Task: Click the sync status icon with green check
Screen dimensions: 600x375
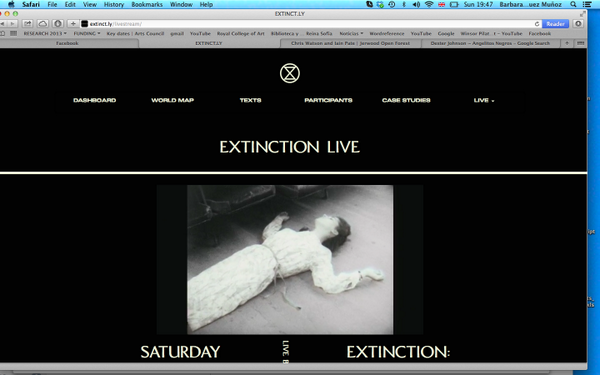Action: 380,4
